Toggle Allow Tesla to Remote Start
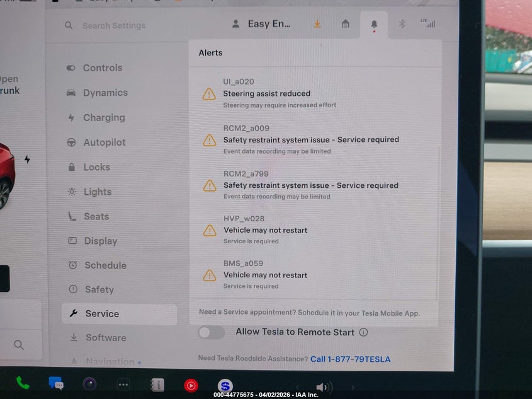Image resolution: width=532 pixels, height=399 pixels. pos(212,332)
